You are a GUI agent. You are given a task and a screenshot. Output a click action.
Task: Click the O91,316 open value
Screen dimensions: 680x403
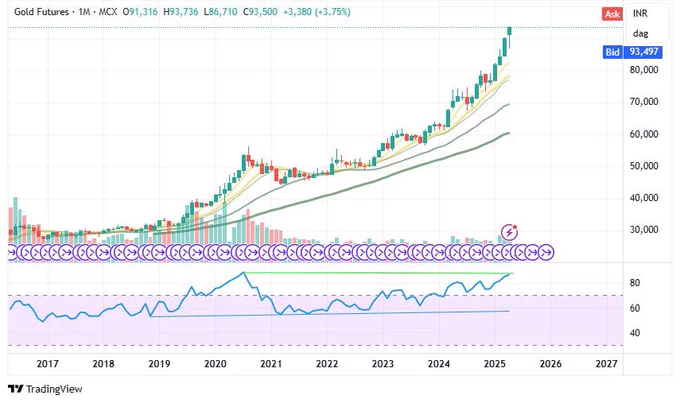(x=140, y=12)
